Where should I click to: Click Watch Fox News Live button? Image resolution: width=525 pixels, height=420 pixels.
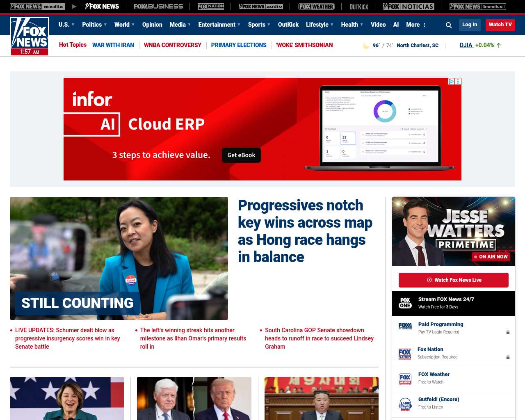tap(454, 280)
